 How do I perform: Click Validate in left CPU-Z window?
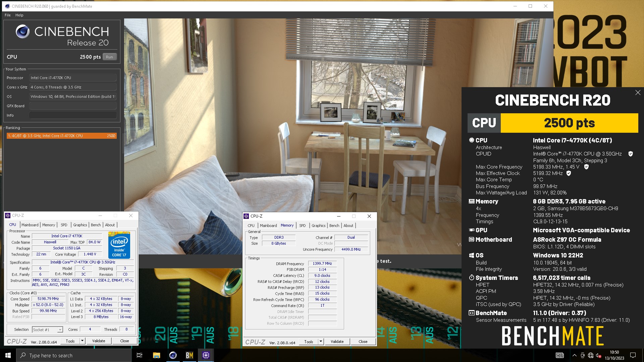coord(99,341)
